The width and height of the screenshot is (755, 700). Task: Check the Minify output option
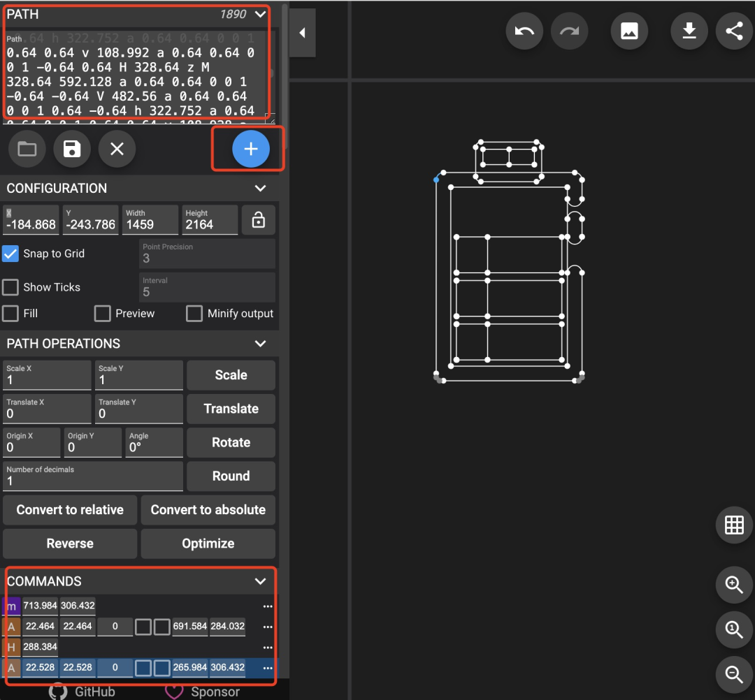click(x=194, y=314)
